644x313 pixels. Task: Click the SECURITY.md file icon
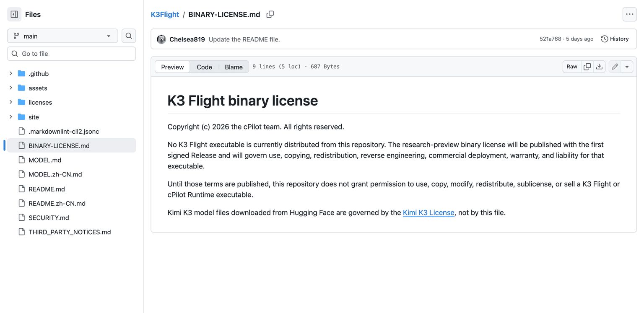(x=22, y=217)
